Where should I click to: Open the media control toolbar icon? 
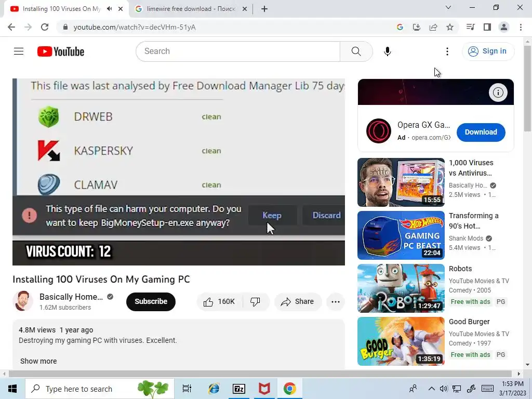pos(471,27)
